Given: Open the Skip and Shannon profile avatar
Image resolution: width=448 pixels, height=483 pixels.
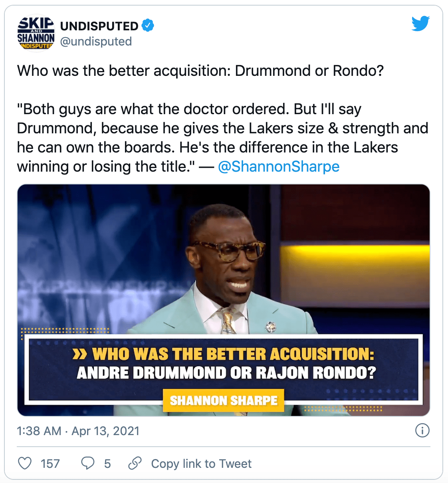Looking at the screenshot, I should tap(36, 34).
